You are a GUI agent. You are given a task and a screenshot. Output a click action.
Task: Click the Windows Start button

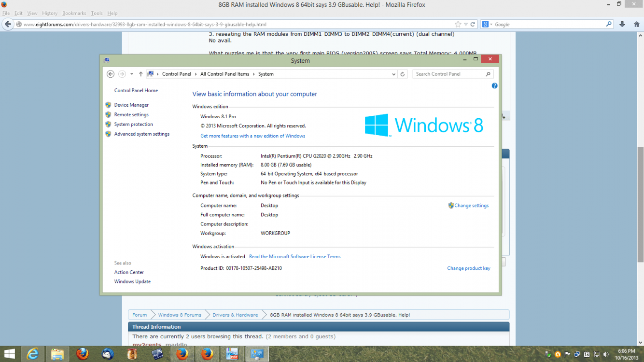coord(9,354)
